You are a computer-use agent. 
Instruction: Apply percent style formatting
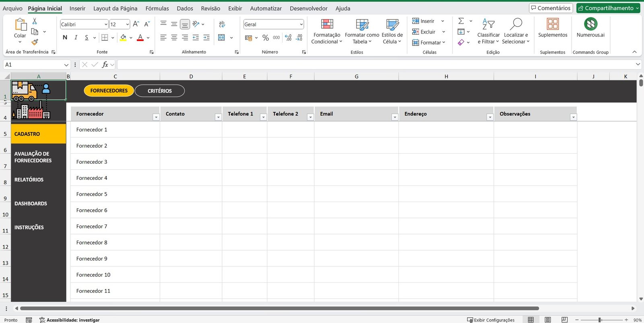tap(265, 38)
